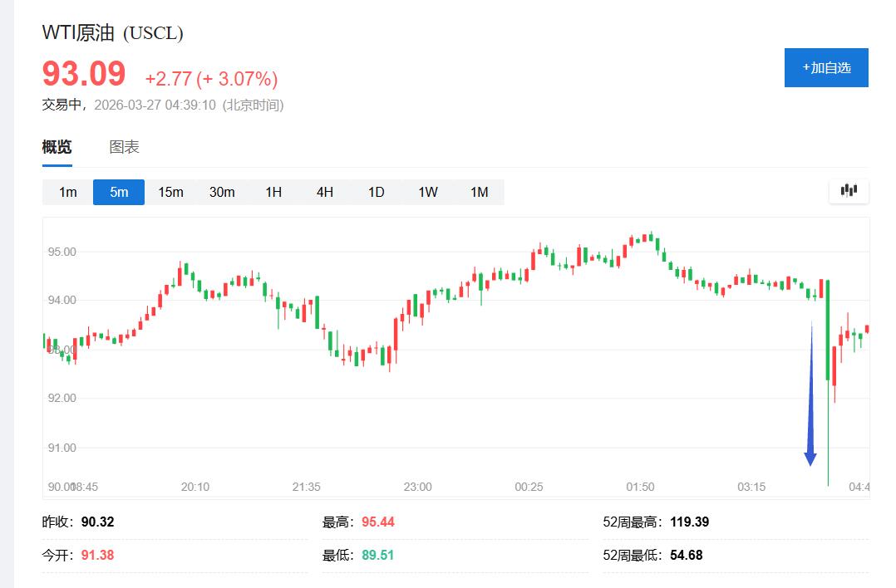Click the 93.09 current price
This screenshot has height=588, width=896.
coord(84,75)
